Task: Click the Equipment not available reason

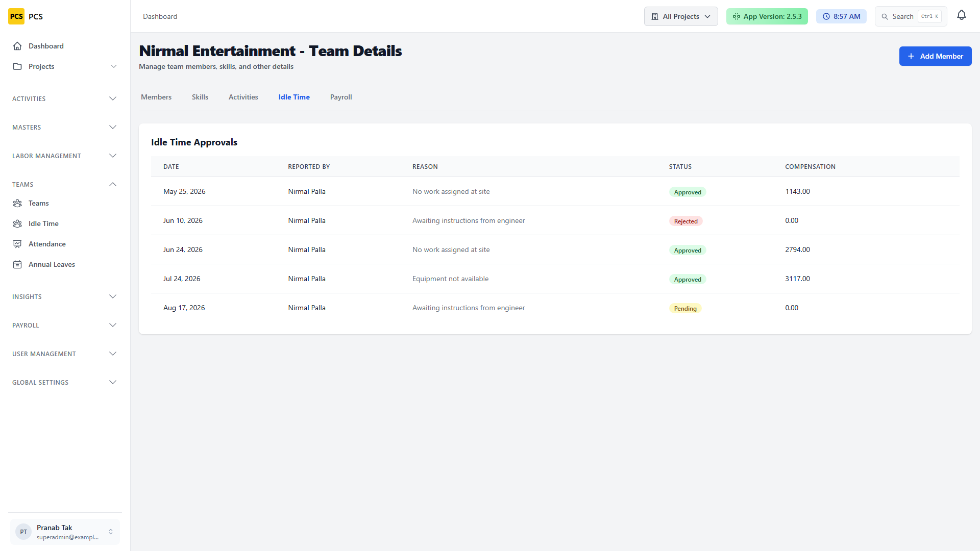Action: [450, 279]
